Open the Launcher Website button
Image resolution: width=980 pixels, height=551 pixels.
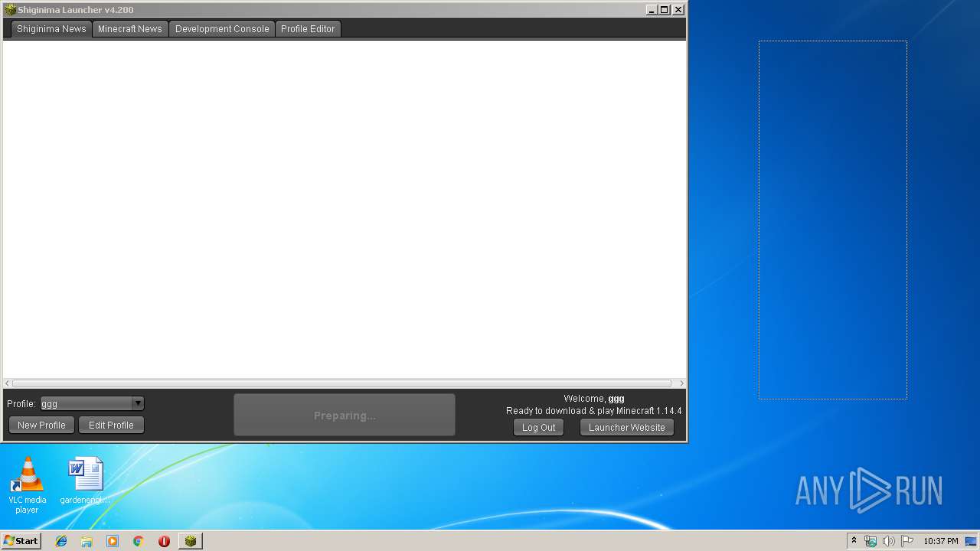(x=627, y=428)
